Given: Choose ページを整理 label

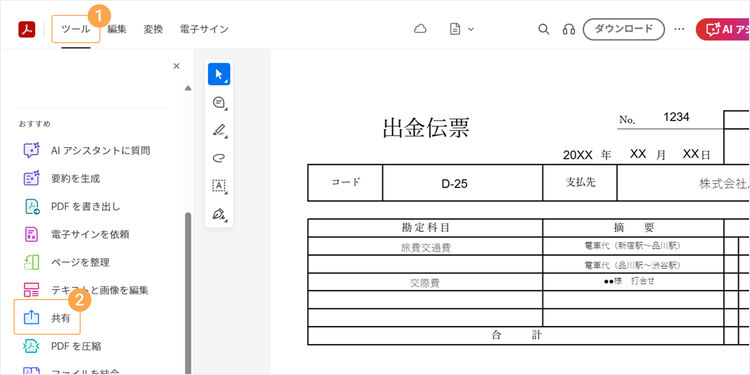Looking at the screenshot, I should pos(80,262).
